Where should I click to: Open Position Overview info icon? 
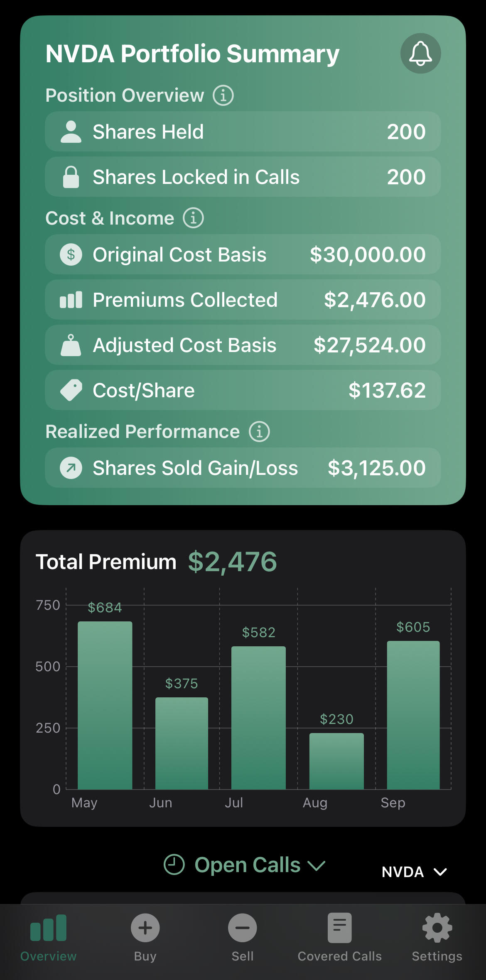(223, 95)
